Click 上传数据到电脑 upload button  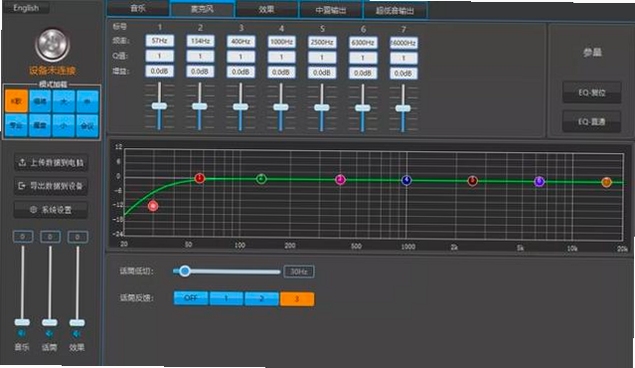click(x=51, y=163)
